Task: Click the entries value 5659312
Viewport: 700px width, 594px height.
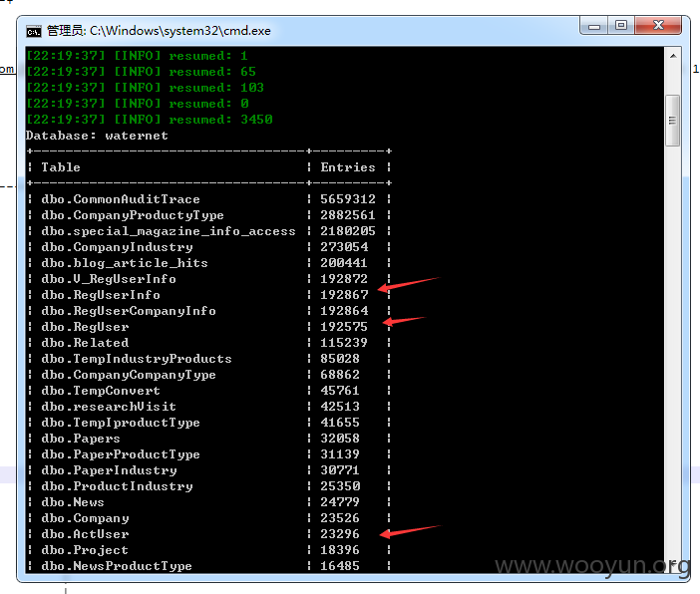Action: point(348,199)
